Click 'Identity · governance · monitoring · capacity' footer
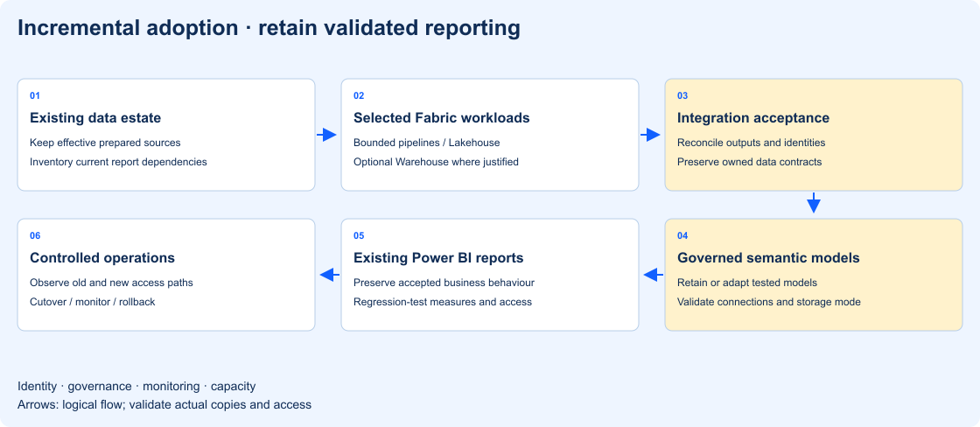980x427 pixels. click(x=136, y=387)
